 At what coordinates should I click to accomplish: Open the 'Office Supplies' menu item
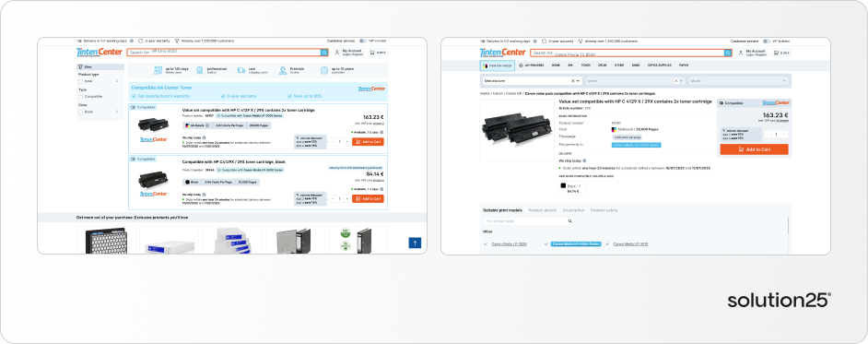tap(660, 65)
